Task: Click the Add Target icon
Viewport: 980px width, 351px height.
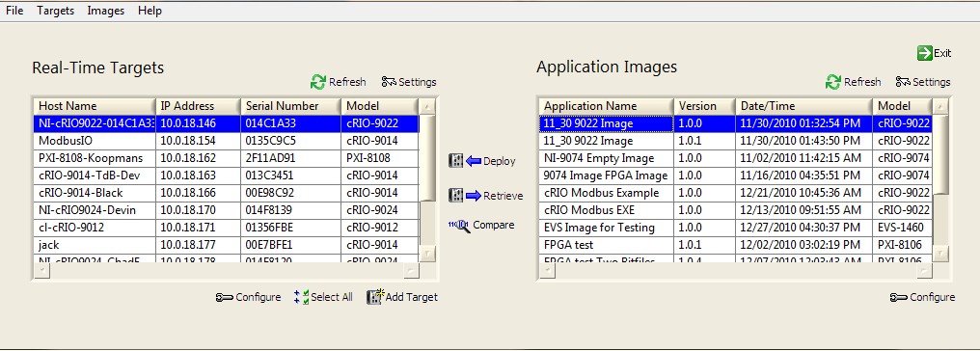Action: [375, 297]
